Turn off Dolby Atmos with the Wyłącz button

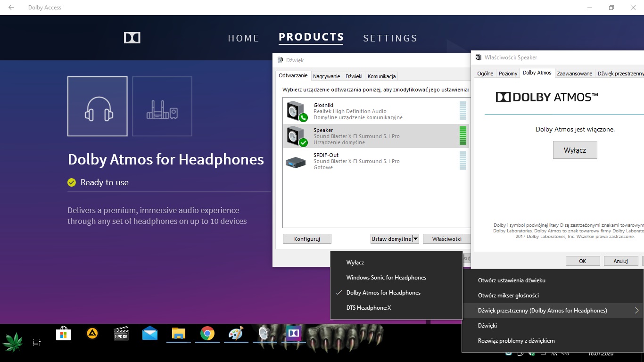point(575,150)
